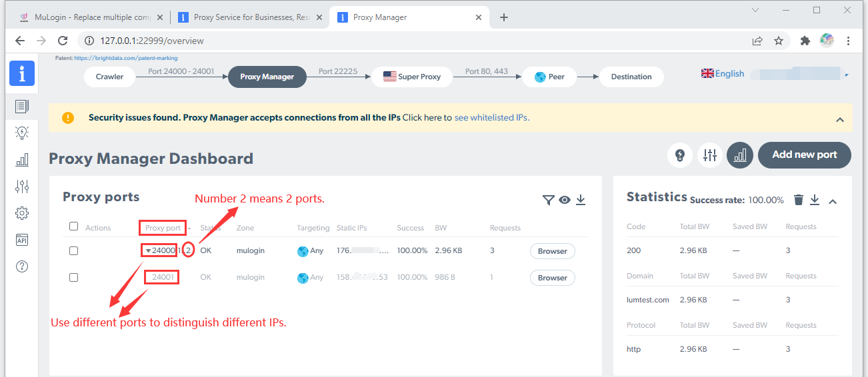Click the tab search chevron in title bar

(755, 10)
